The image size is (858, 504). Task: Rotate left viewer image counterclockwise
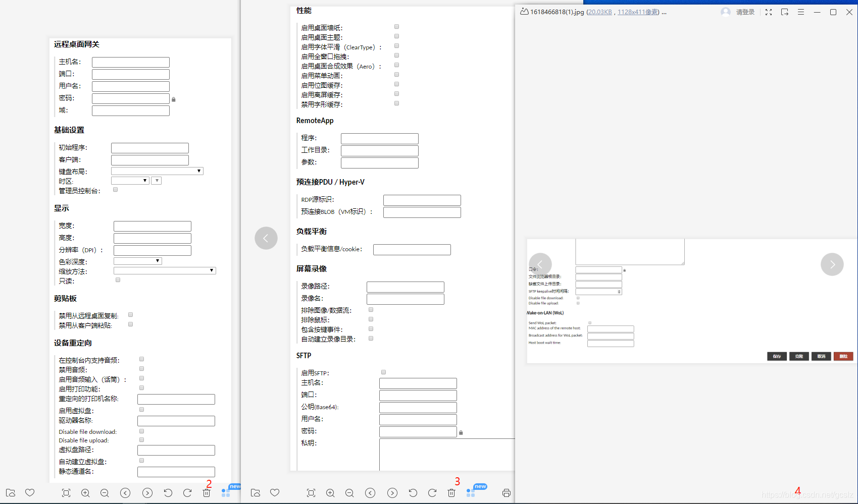[x=168, y=493]
